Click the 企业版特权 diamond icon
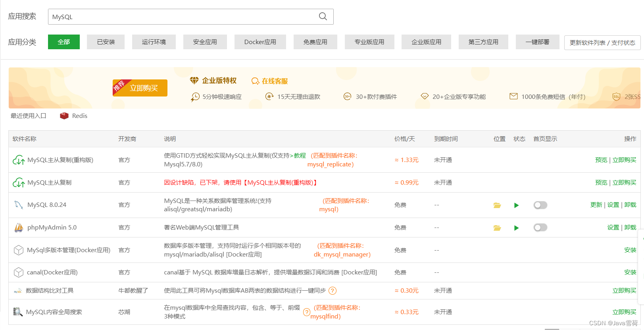Viewport: 644px width, 330px height. (194, 81)
